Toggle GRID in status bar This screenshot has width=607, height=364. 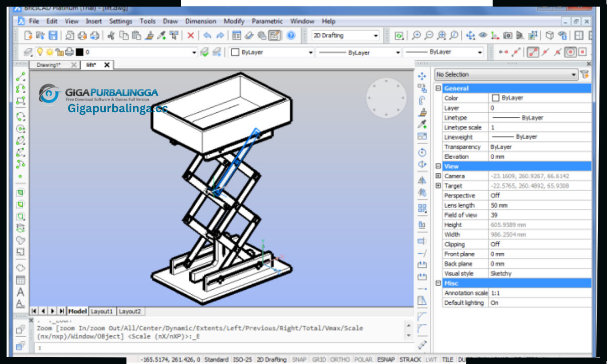(319, 359)
